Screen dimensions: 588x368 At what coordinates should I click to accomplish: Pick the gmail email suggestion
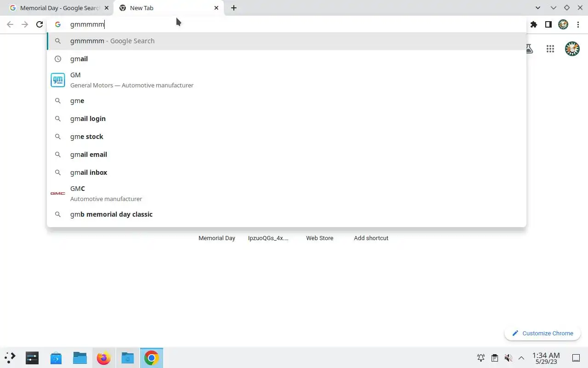(x=287, y=155)
